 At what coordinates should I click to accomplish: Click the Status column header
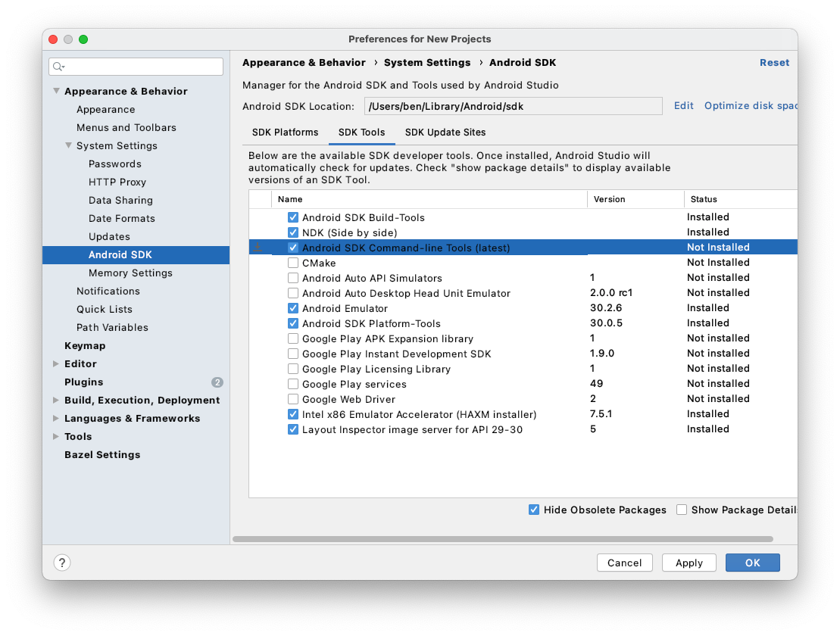tap(740, 199)
